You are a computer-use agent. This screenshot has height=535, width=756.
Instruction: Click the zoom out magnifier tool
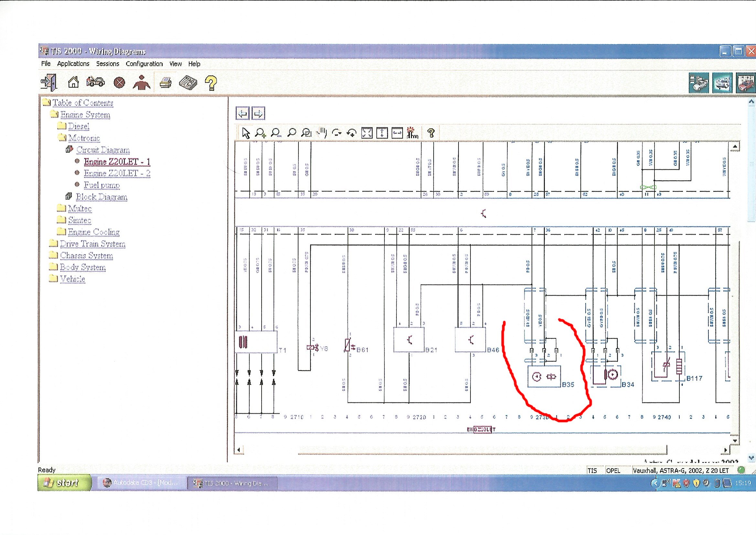tap(276, 133)
